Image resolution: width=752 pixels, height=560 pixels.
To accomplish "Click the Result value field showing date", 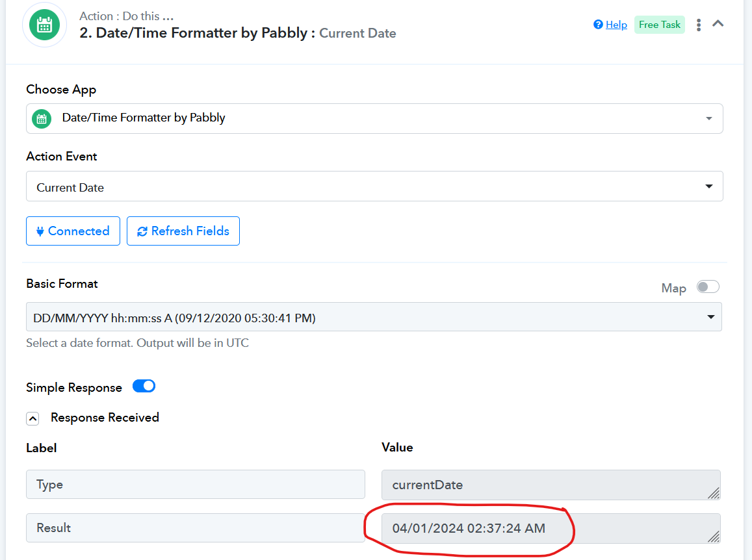I will click(x=551, y=528).
